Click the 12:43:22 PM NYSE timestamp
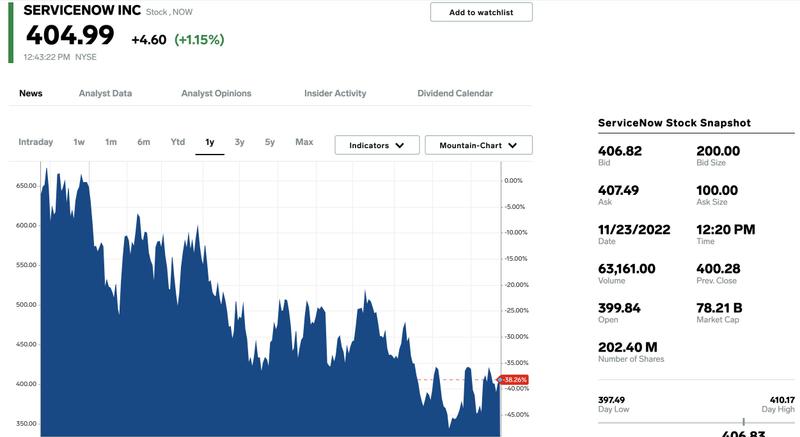Viewport: 800px width, 437px height. pos(60,57)
